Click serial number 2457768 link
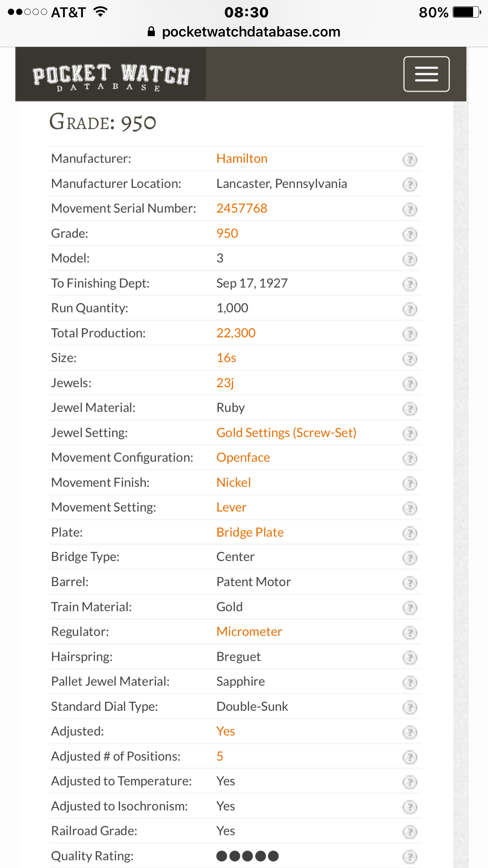The image size is (488, 868). [242, 208]
